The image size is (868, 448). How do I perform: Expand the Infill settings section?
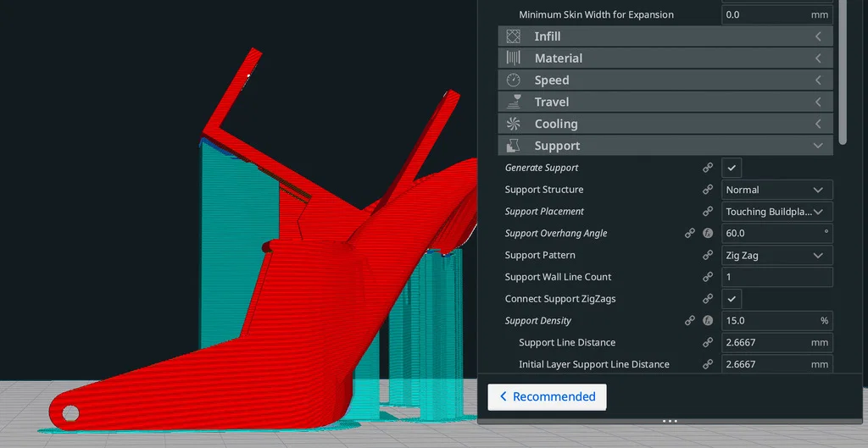(665, 36)
